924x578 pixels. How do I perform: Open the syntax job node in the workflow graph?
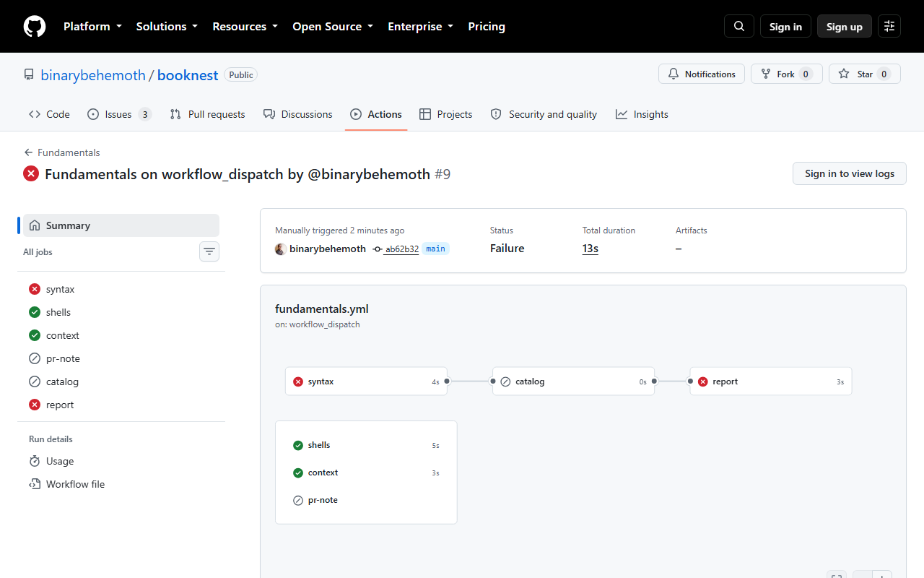[366, 381]
